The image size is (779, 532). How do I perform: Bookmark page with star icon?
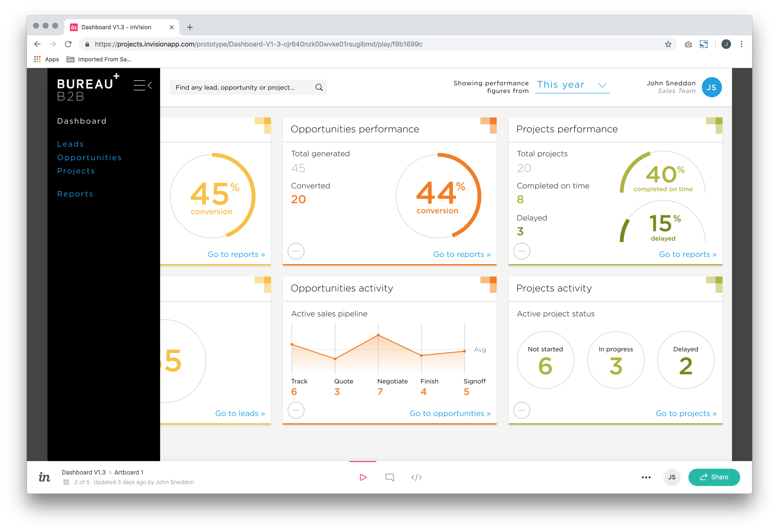(x=668, y=44)
